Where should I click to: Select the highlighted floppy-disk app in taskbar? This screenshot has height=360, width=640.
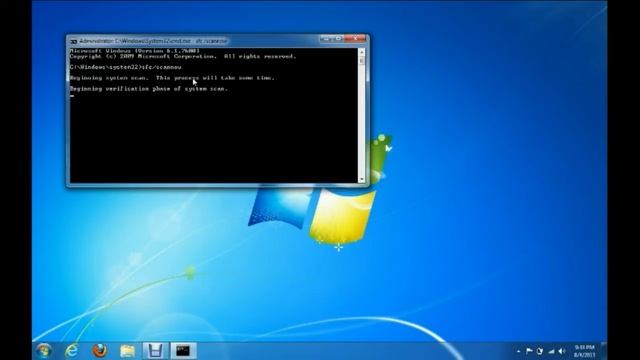coord(155,351)
